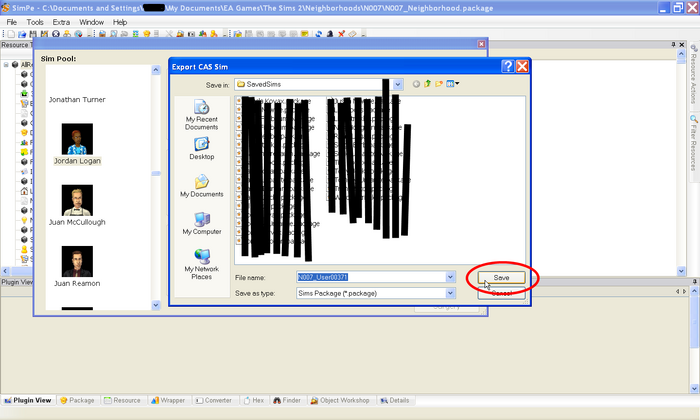This screenshot has height=420, width=700.
Task: Open the Save in folder dropdown
Action: pos(398,84)
